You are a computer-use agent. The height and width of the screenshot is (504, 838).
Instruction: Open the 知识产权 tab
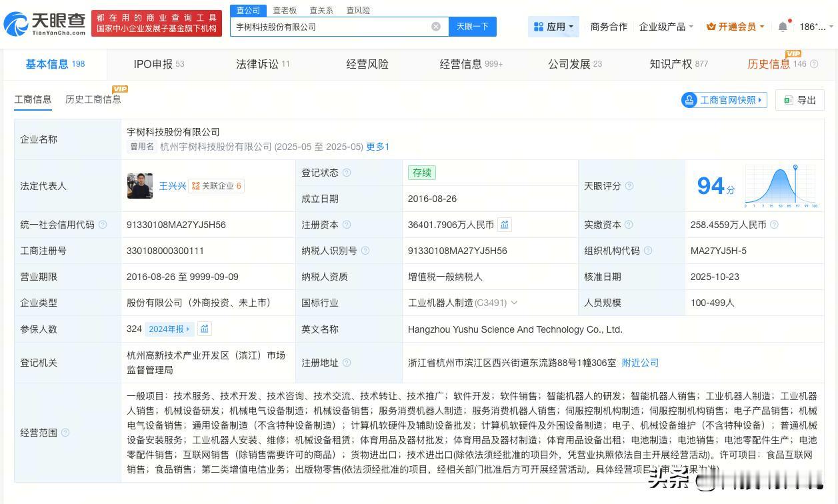click(x=679, y=64)
